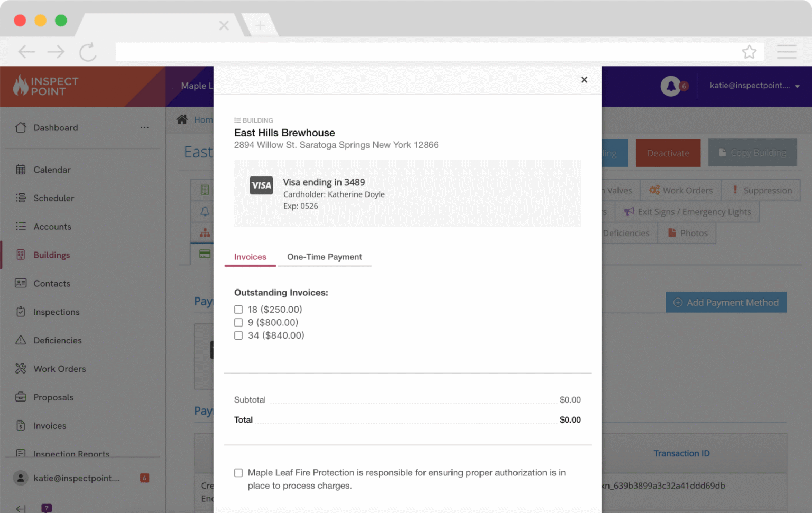Screen dimensions: 812x513
Task: Select the Suppression button icon
Action: pyautogui.click(x=735, y=190)
